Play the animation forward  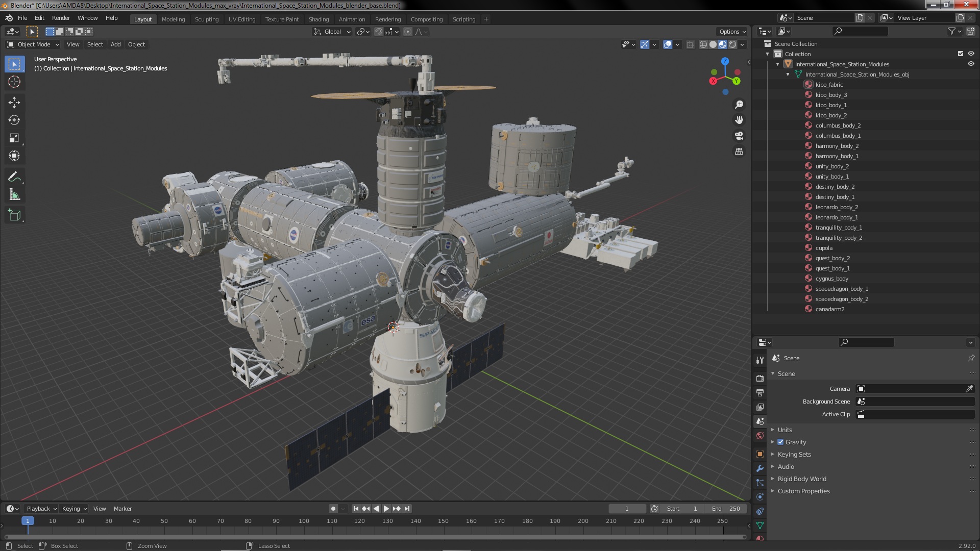(386, 509)
